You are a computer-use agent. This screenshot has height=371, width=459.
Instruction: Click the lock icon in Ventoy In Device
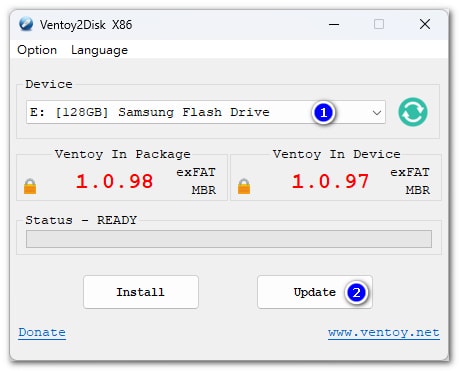[x=244, y=186]
